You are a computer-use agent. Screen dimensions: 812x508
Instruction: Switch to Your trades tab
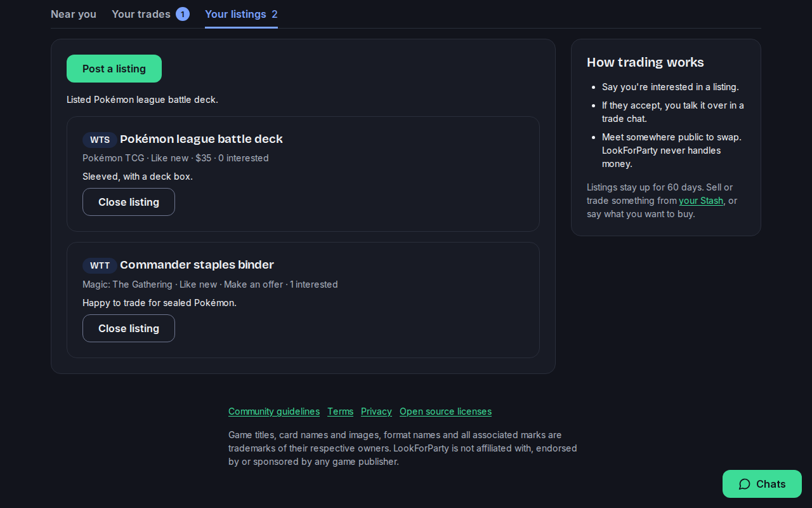click(150, 14)
